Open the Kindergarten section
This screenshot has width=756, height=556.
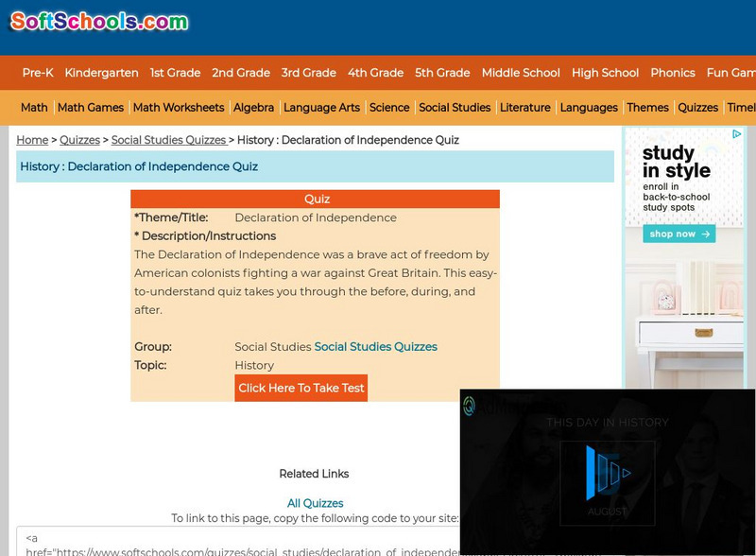pyautogui.click(x=102, y=73)
